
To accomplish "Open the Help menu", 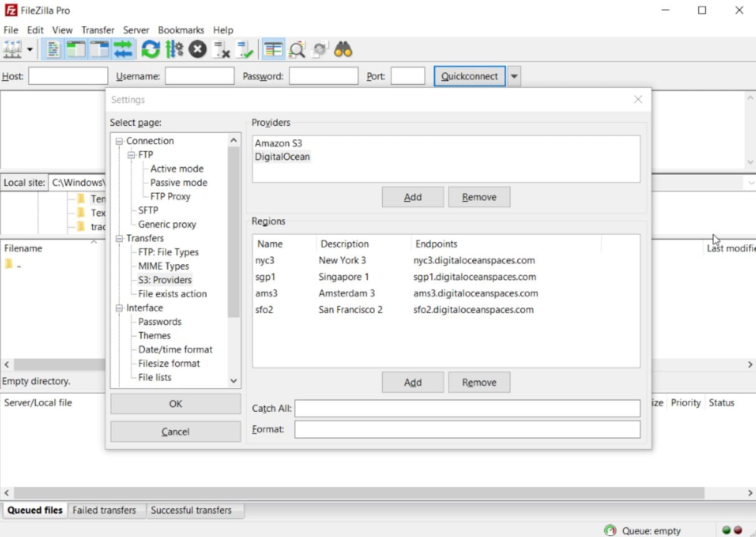I will pyautogui.click(x=223, y=30).
